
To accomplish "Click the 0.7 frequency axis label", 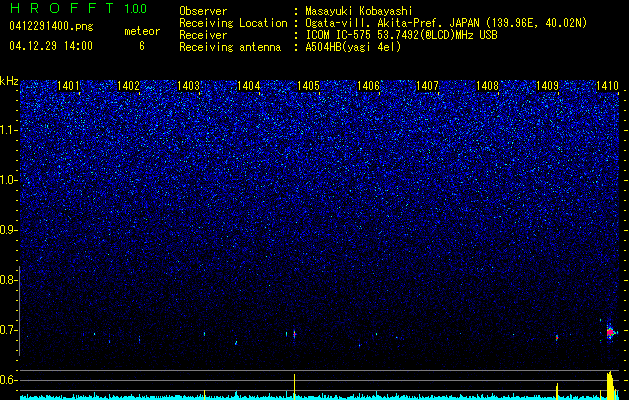I will 9,330.
